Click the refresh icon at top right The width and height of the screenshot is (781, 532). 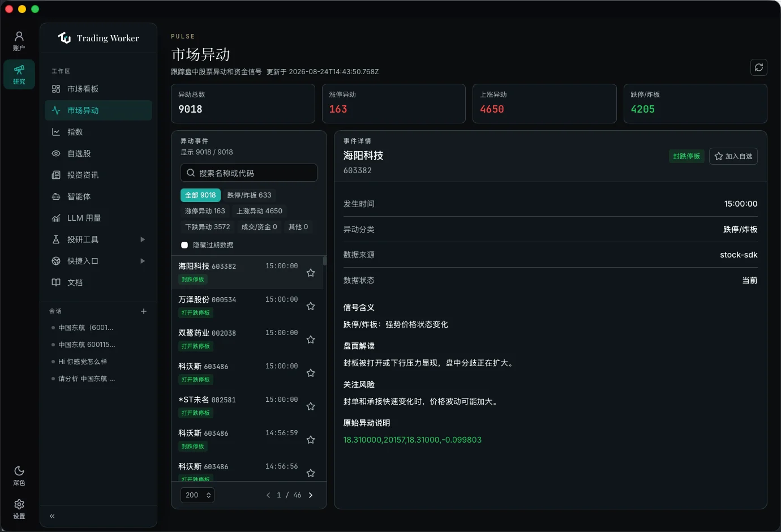point(759,67)
